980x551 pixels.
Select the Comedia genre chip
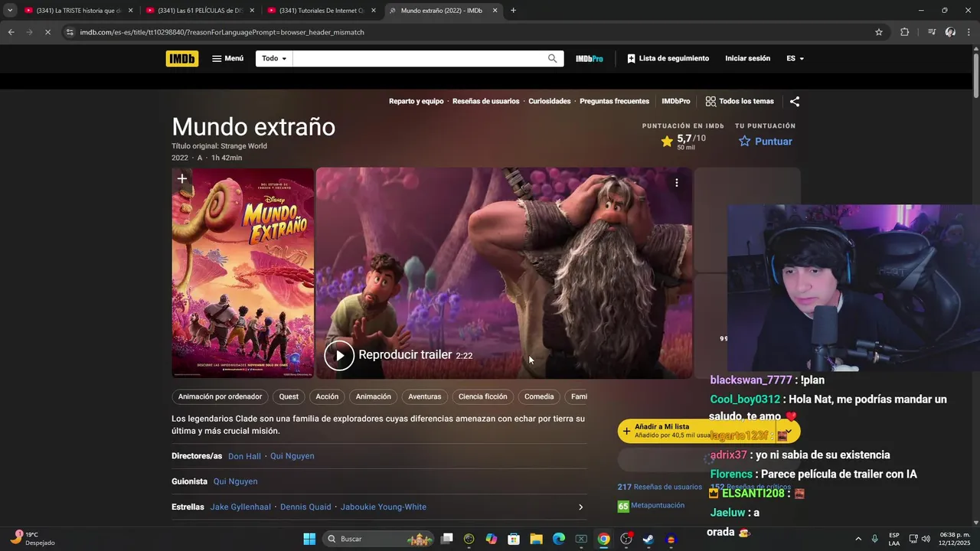coord(539,396)
